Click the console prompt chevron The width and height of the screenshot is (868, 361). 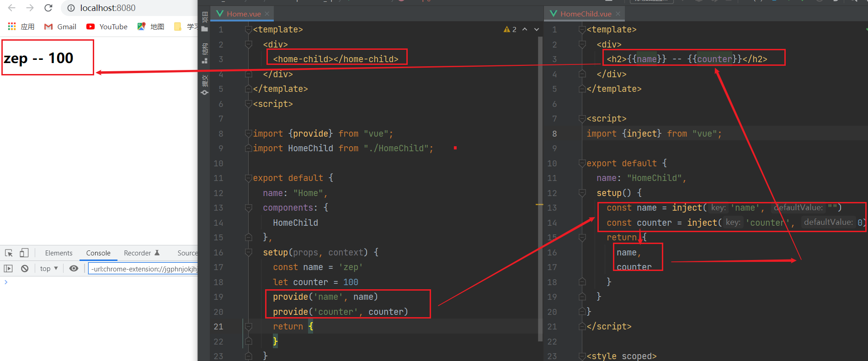click(6, 282)
